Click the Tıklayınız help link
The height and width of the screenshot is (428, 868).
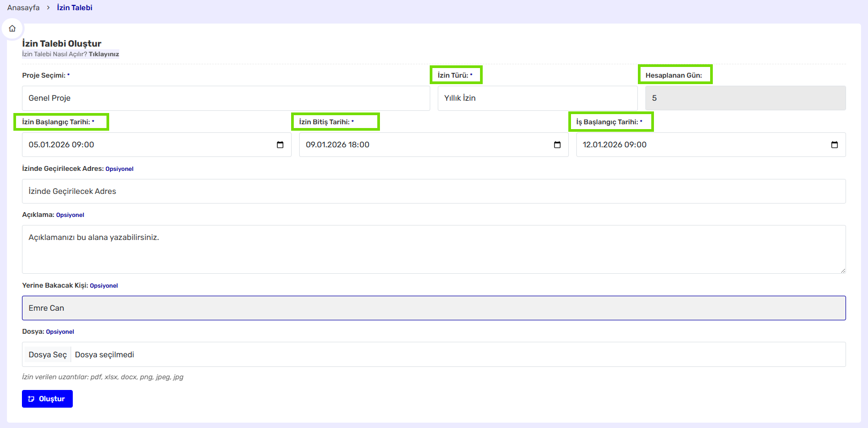pos(104,54)
